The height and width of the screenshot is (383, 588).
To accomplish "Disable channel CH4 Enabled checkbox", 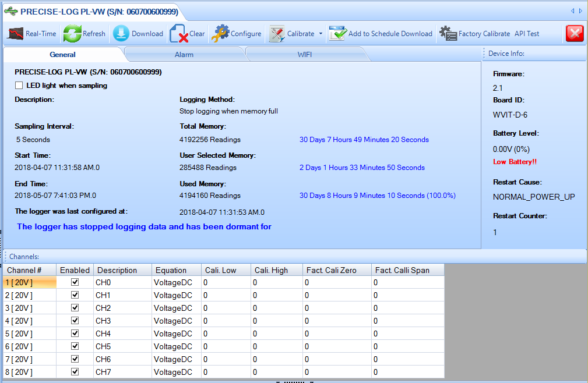I will [x=75, y=334].
